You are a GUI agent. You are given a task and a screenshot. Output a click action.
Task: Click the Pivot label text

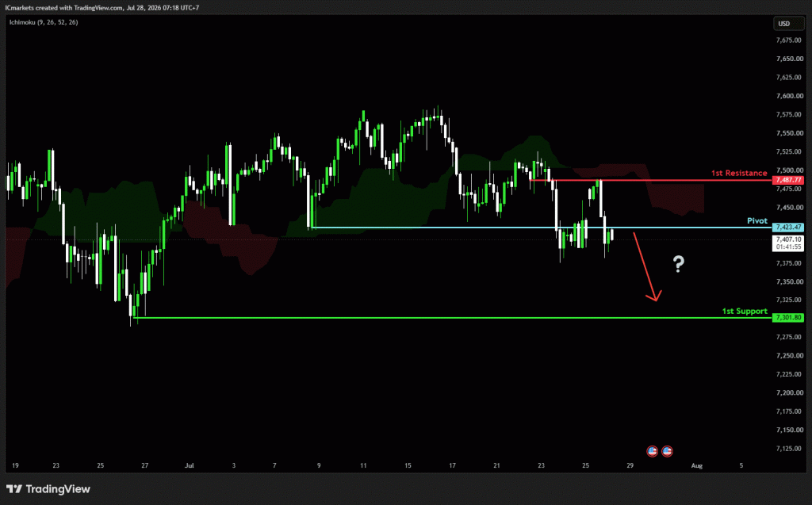757,220
